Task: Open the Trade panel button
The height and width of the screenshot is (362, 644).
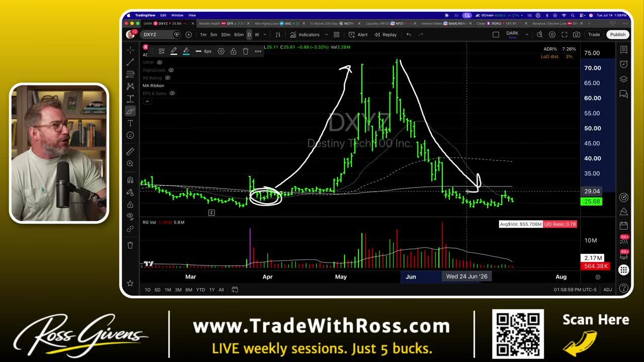Action: coord(594,35)
